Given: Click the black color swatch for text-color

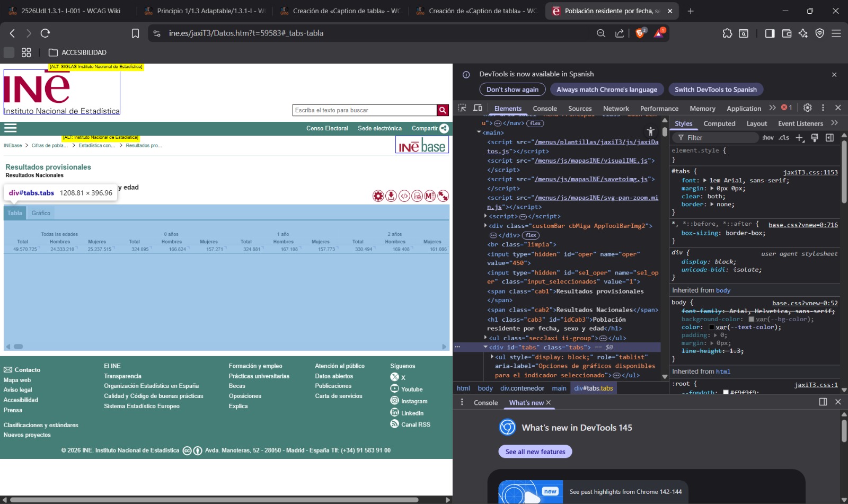Looking at the screenshot, I should 711,328.
